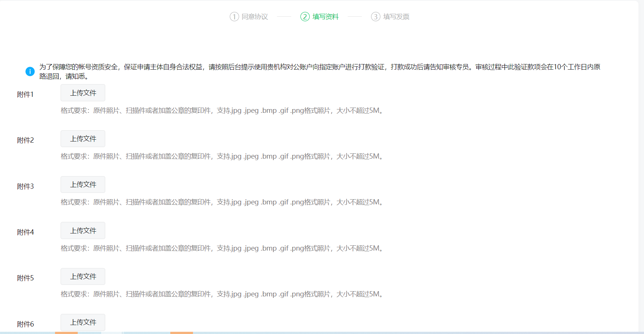Click the 附件2 label

pos(25,140)
